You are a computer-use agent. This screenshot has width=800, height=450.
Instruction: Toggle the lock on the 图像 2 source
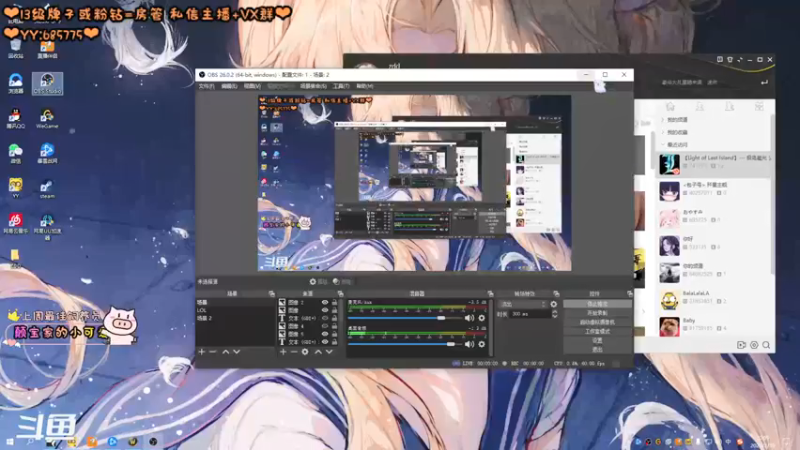[x=334, y=303]
